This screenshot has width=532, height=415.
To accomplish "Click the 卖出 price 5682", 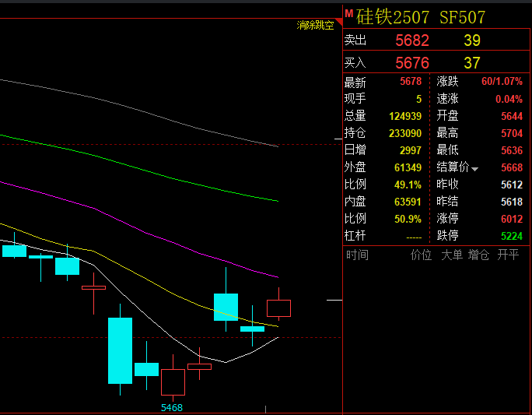I will (x=412, y=40).
